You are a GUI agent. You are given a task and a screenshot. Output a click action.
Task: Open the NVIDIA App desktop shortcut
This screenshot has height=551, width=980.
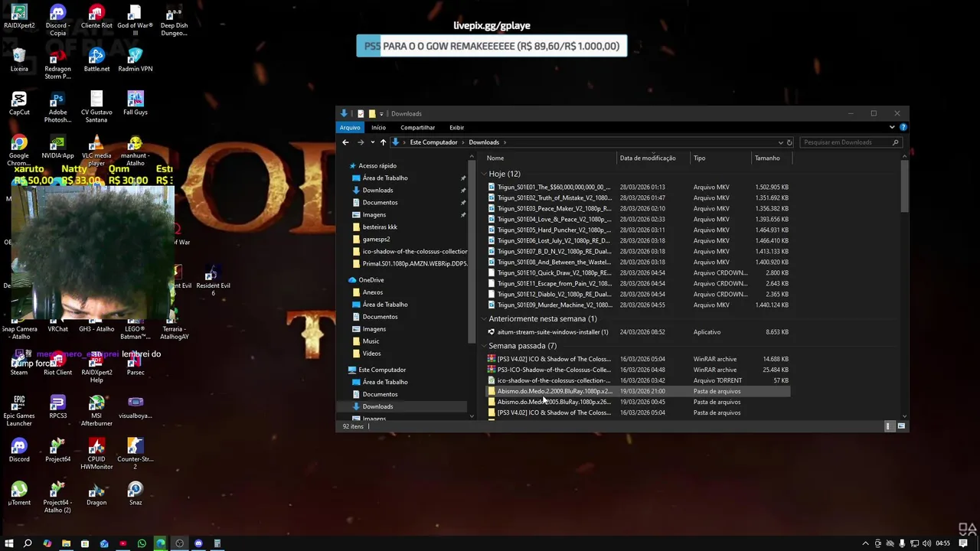[57, 147]
